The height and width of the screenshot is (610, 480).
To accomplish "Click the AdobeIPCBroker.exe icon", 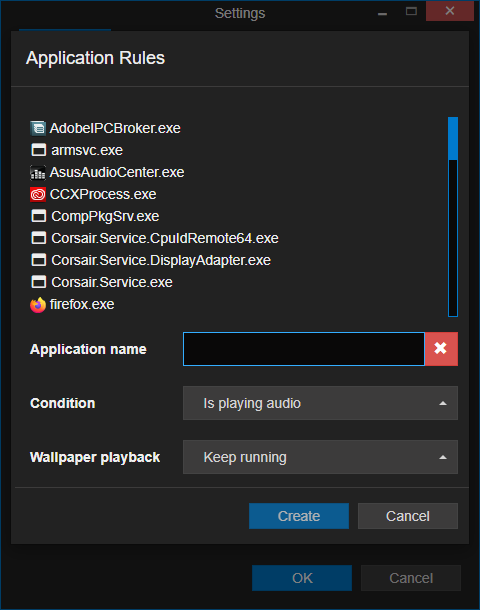I will pos(38,128).
